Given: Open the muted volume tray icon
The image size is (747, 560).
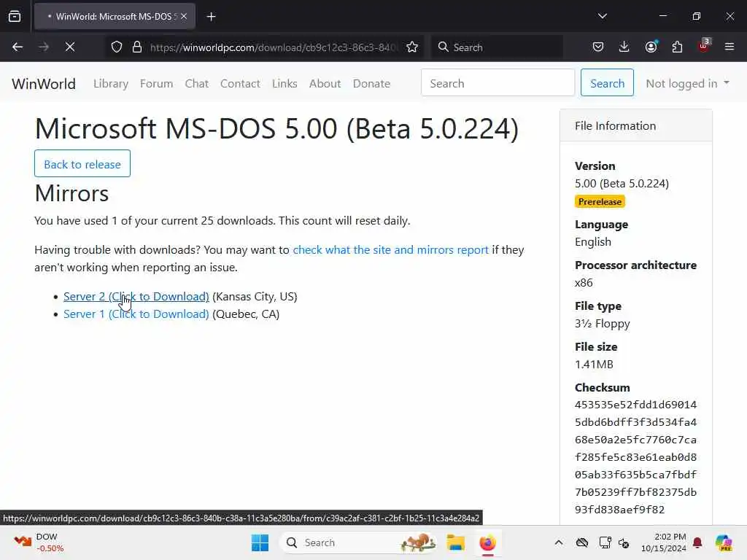Looking at the screenshot, I should coord(624,542).
